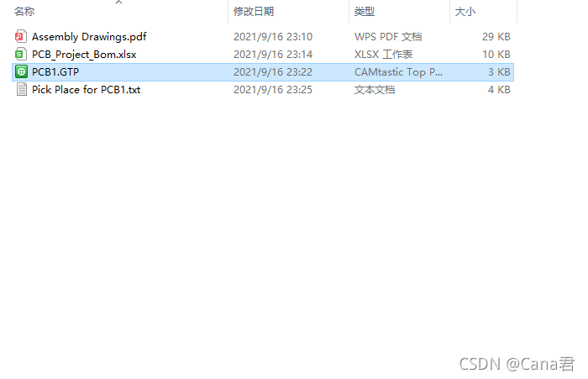Click the WPS PDF 文档 type cell
The height and width of the screenshot is (379, 588).
pos(388,37)
